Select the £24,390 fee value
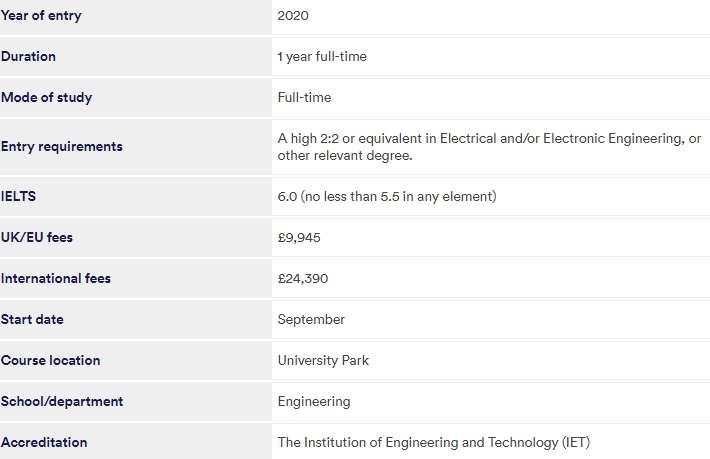Image resolution: width=710 pixels, height=459 pixels. coord(303,278)
